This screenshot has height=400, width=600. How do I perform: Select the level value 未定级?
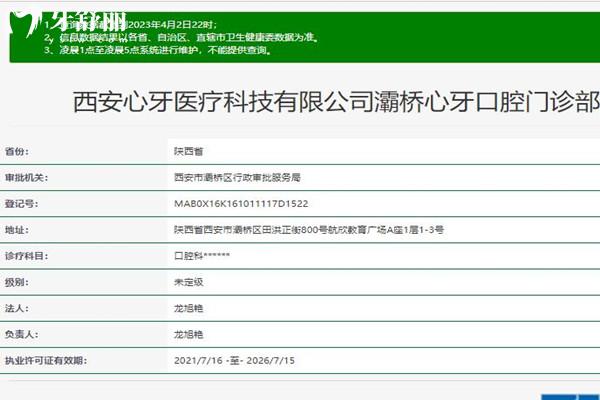[x=189, y=282]
